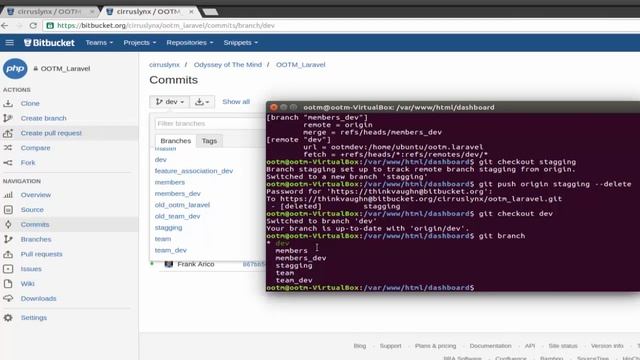The image size is (640, 360).
Task: Click the Source file icon
Action: tap(8, 210)
